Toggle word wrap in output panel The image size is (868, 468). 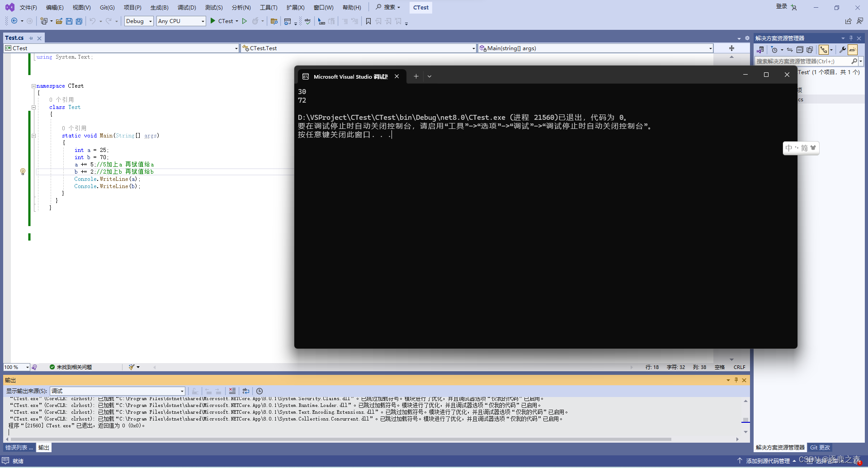pyautogui.click(x=246, y=391)
